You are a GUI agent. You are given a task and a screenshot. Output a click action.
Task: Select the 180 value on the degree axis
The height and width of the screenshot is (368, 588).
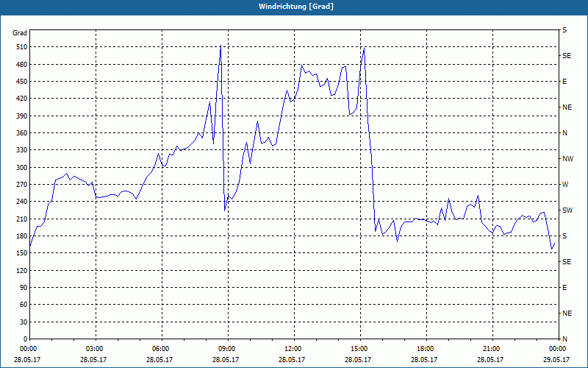(22, 236)
